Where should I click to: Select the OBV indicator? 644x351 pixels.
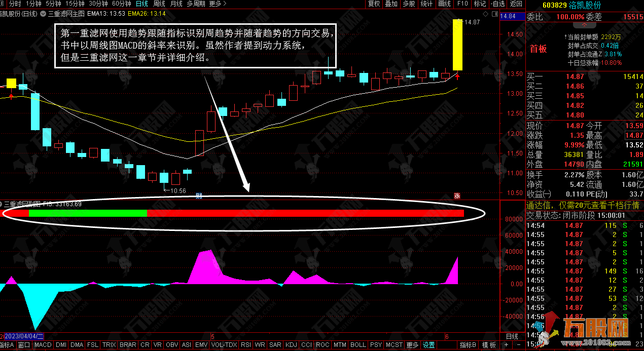point(172,345)
